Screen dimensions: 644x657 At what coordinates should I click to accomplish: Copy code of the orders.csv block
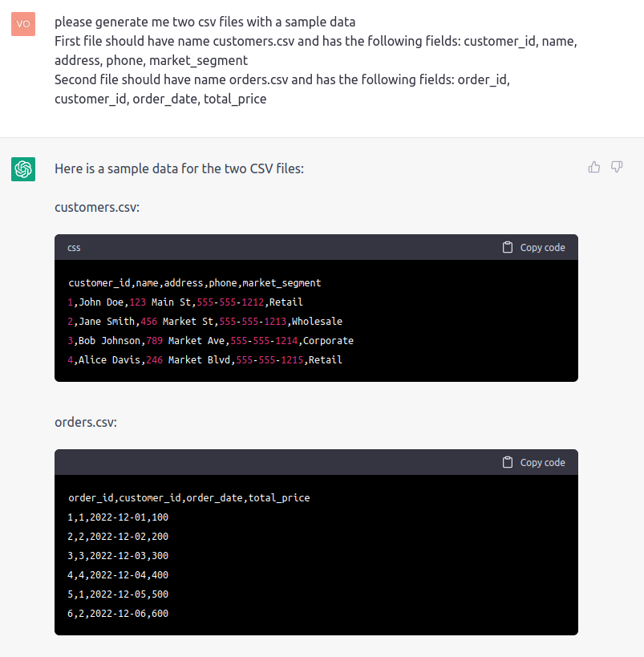tap(533, 462)
